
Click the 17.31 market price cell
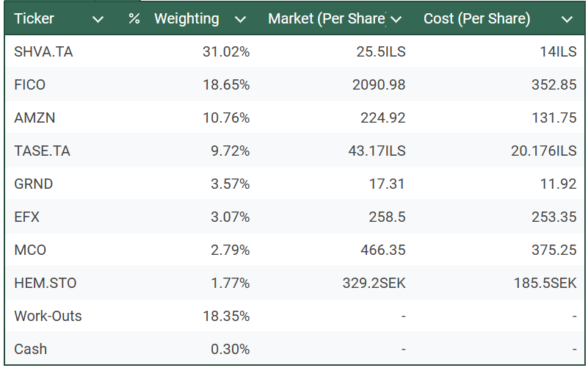(387, 184)
